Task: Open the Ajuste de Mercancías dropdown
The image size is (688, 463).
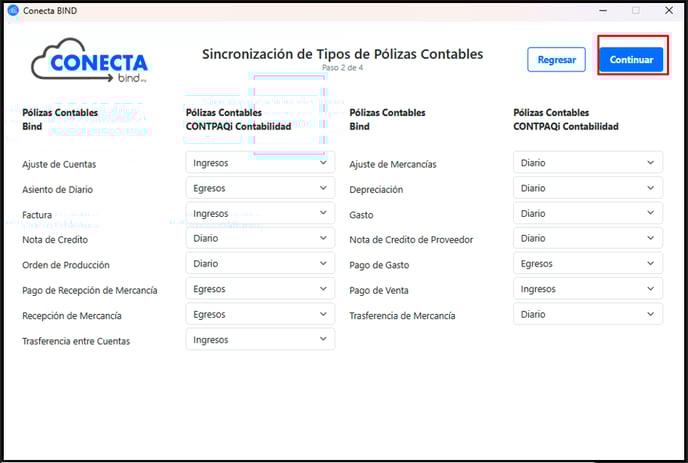Action: click(588, 162)
